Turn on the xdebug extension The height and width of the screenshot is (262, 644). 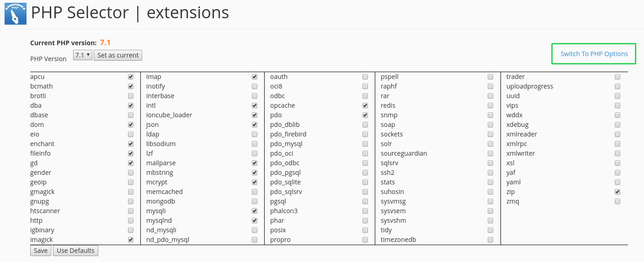click(x=617, y=125)
